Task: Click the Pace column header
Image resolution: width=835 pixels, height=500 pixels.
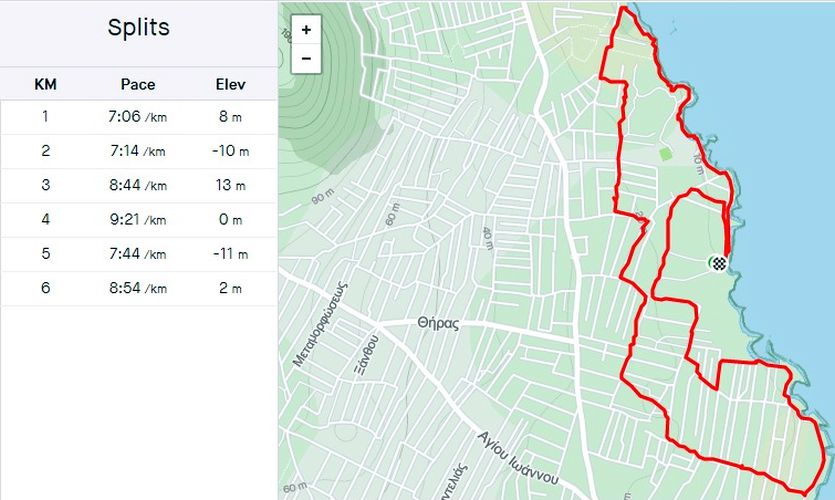Action: (x=138, y=85)
